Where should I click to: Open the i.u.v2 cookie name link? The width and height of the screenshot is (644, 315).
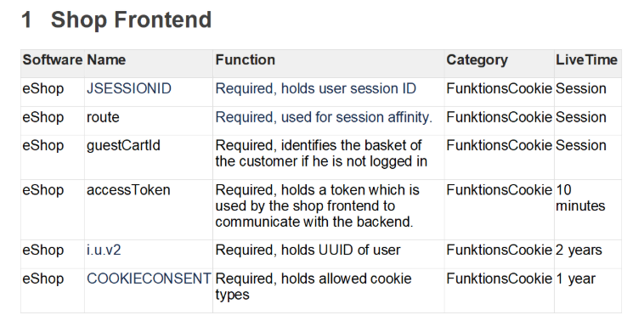click(104, 250)
